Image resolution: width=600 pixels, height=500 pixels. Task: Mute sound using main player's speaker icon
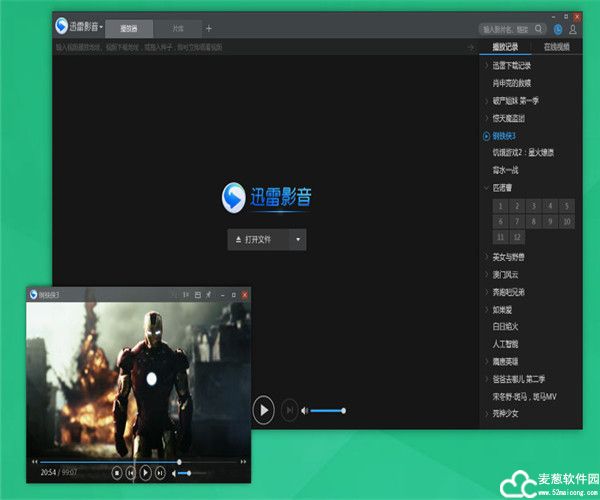305,410
